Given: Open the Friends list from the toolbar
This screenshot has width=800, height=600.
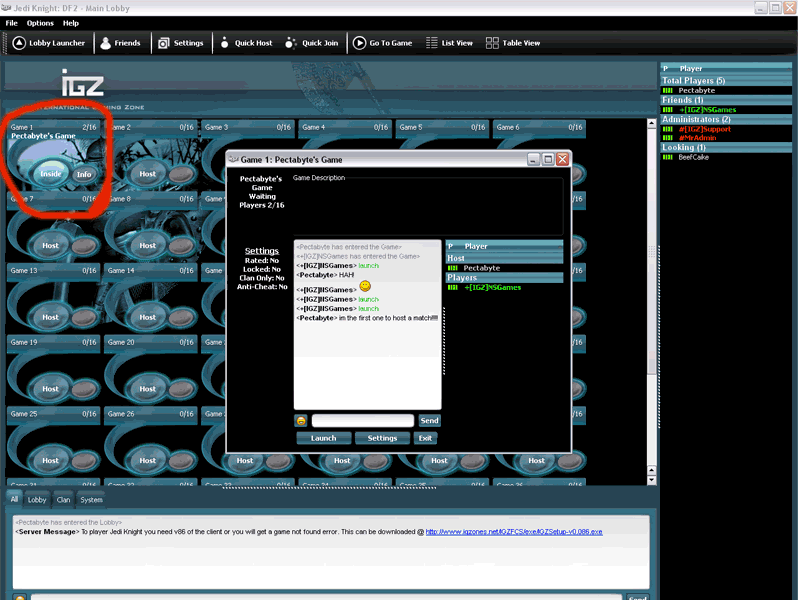Looking at the screenshot, I should (120, 43).
